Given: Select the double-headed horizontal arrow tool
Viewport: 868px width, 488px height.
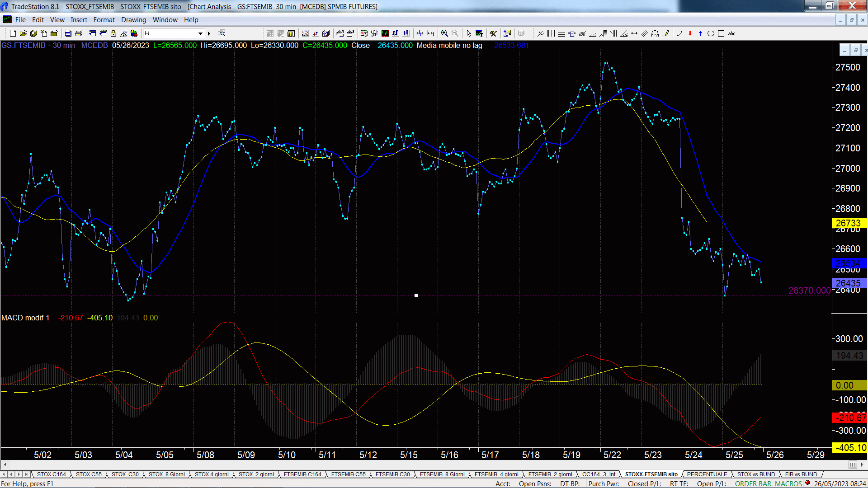Looking at the screenshot, I should coord(634,33).
